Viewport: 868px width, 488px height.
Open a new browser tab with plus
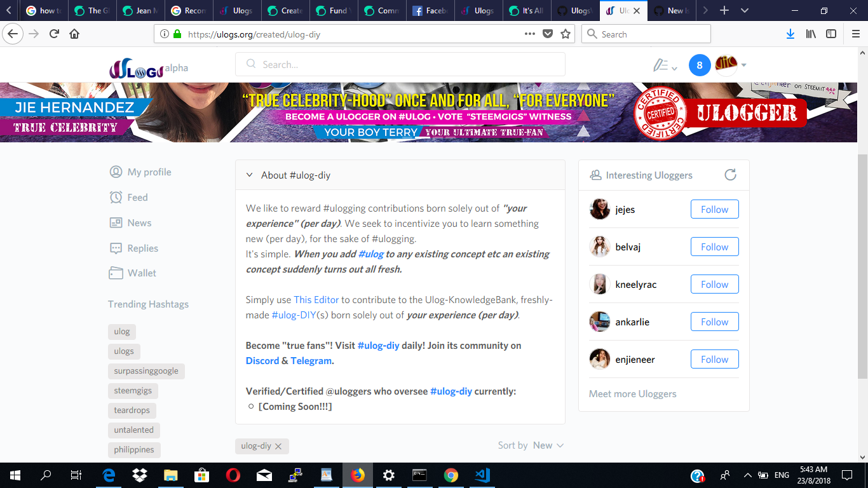pos(724,11)
